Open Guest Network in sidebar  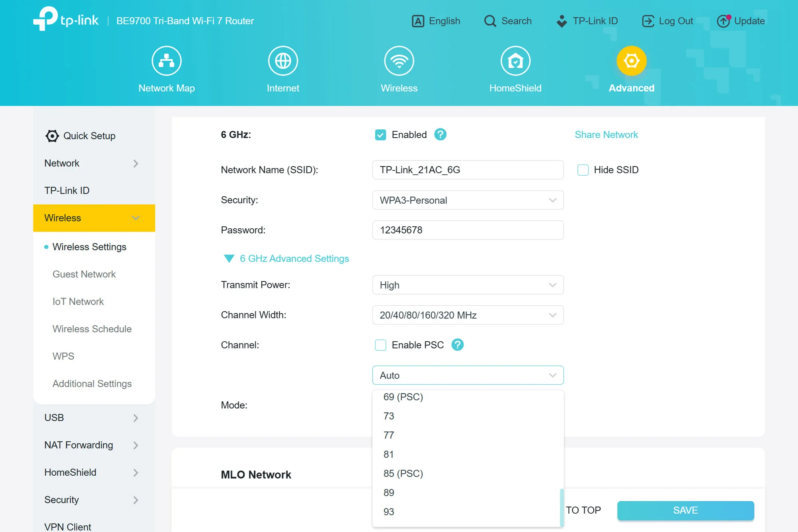pos(84,274)
